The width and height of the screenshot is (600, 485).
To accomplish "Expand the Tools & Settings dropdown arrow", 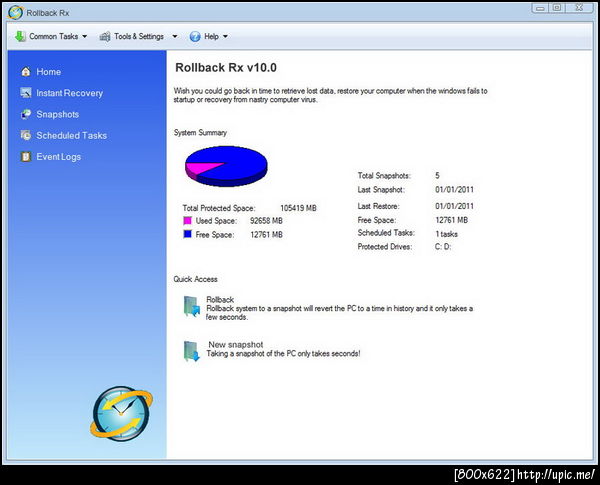I will pos(174,36).
